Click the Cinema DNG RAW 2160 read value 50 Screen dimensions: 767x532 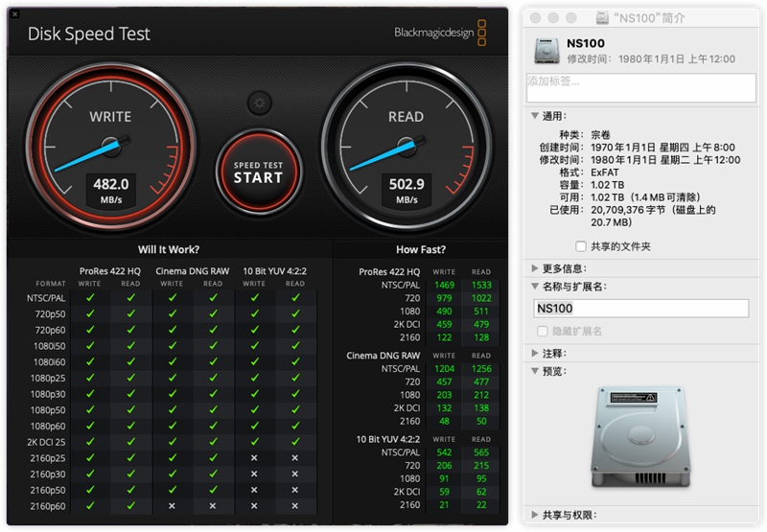481,421
